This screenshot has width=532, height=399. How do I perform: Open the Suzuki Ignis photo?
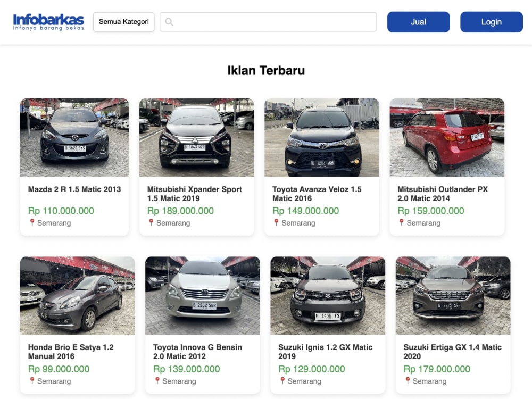click(x=328, y=295)
